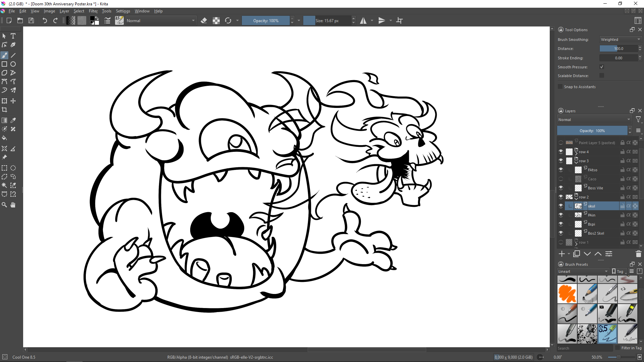Screen dimensions: 644x362
Task: Collapse the row 3 layer group
Action: coord(576,162)
